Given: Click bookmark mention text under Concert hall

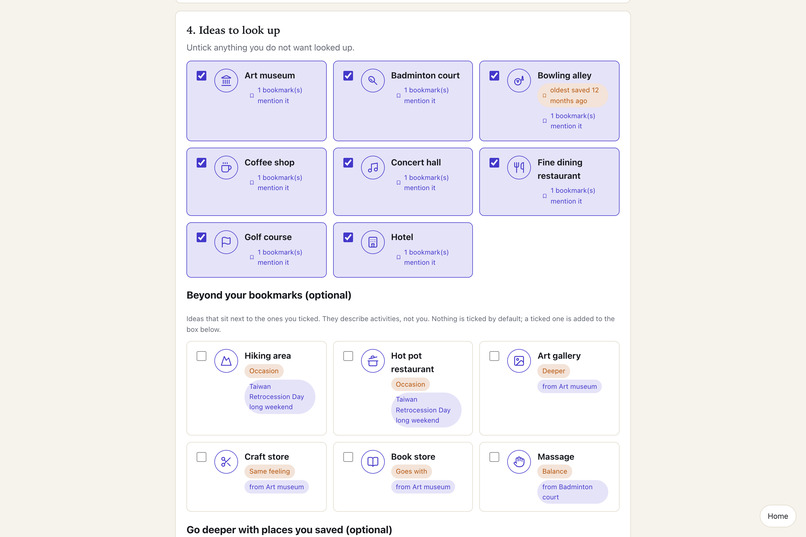Looking at the screenshot, I should click(x=426, y=182).
